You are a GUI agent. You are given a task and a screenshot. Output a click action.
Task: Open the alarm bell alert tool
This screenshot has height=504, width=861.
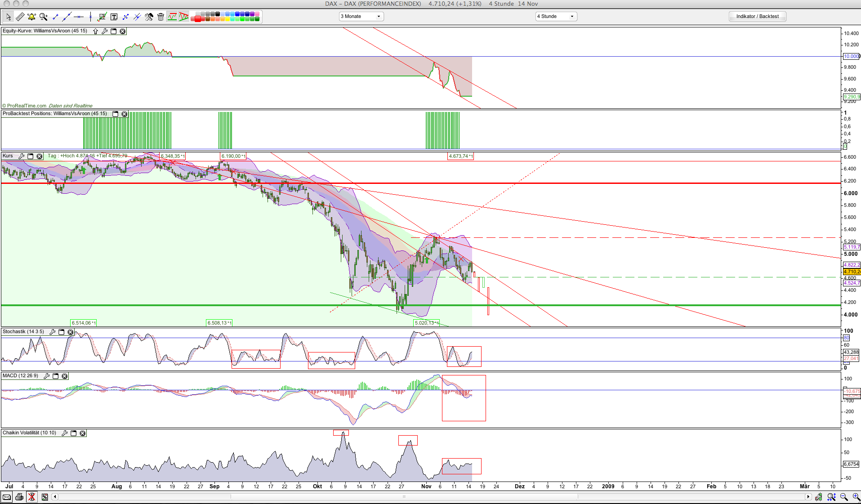pyautogui.click(x=31, y=17)
